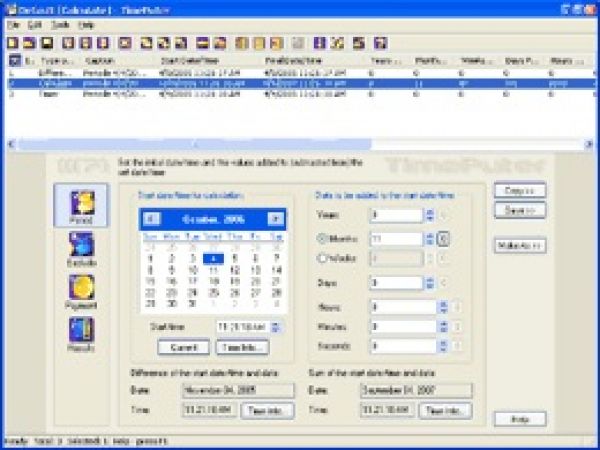
Task: Select the Timer row in the list
Action: pyautogui.click(x=301, y=94)
